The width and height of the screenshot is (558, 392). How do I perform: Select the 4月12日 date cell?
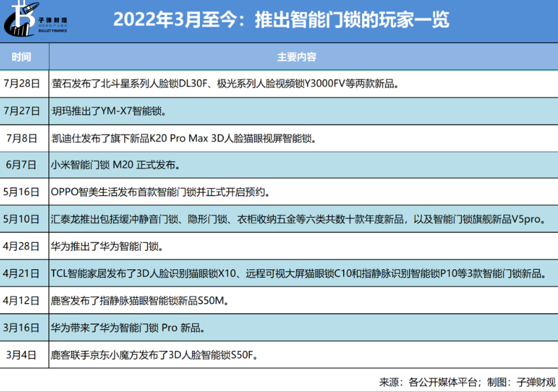point(22,301)
